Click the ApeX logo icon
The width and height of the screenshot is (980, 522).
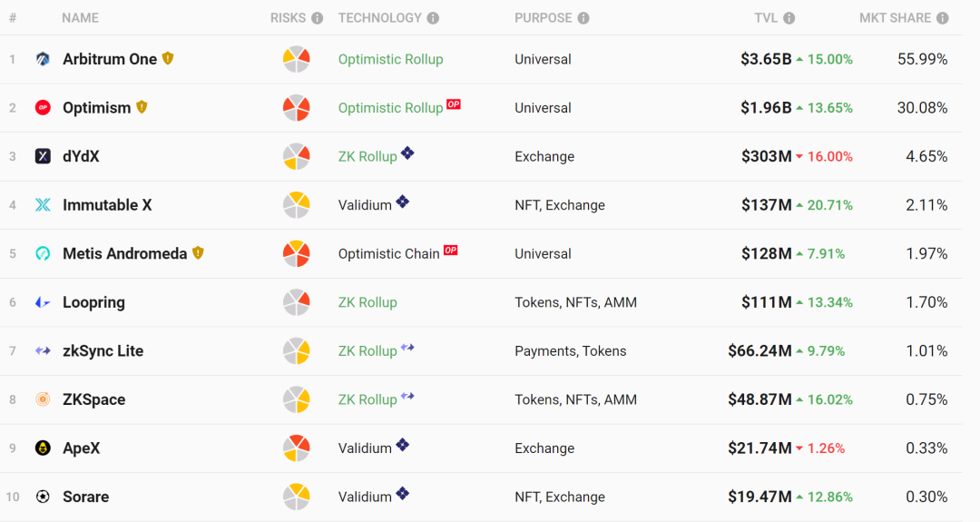[x=43, y=448]
